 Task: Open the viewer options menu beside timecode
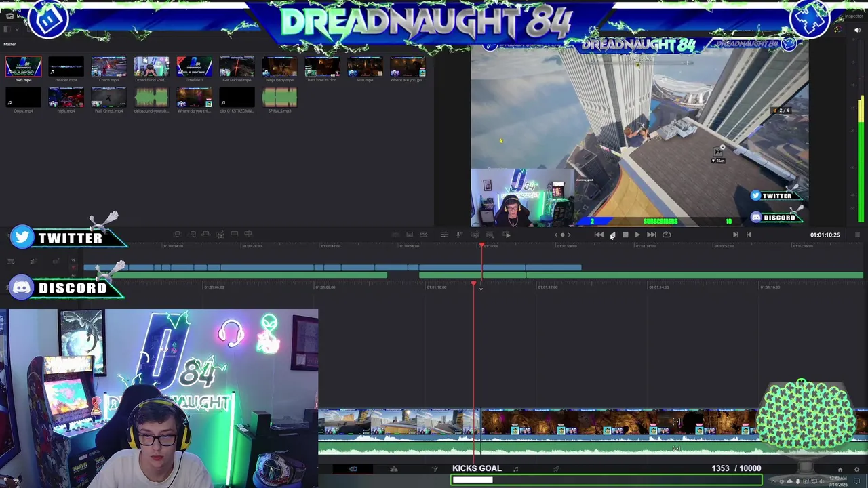pyautogui.click(x=857, y=235)
